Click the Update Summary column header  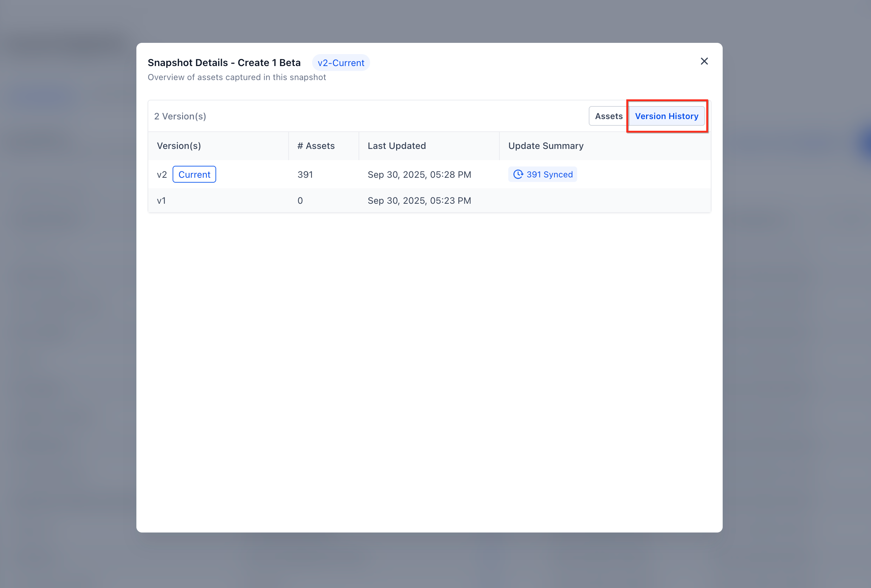pyautogui.click(x=545, y=146)
